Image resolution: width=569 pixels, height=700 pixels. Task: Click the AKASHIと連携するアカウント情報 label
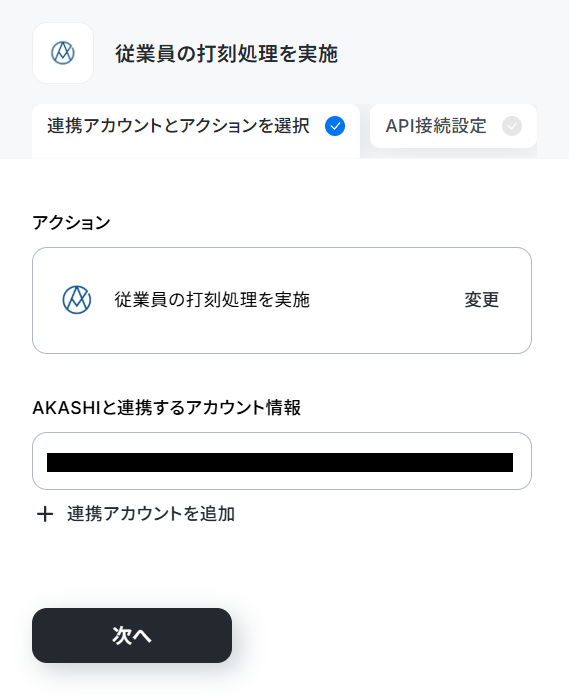click(x=166, y=407)
